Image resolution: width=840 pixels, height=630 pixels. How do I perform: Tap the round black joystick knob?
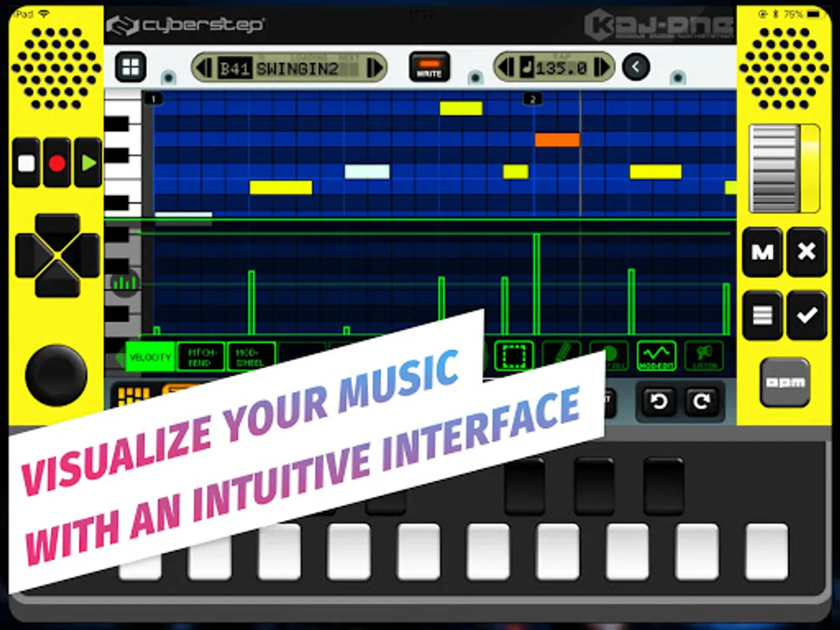pos(56,375)
